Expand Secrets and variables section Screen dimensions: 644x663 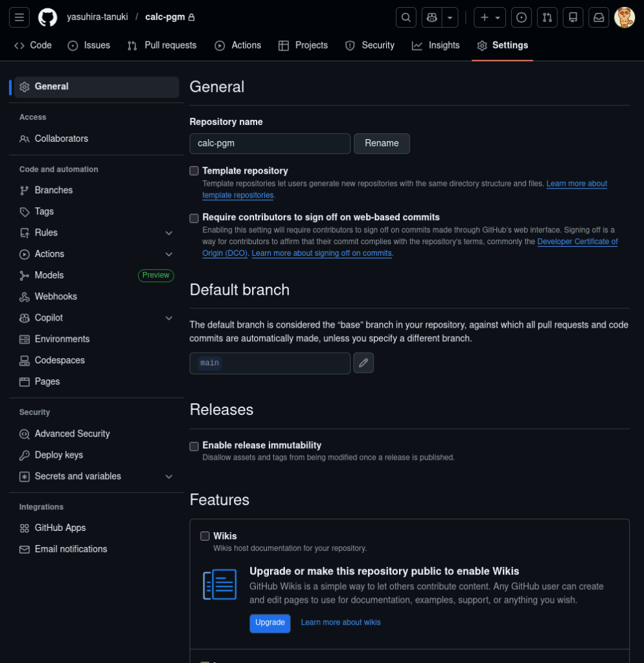coord(168,477)
